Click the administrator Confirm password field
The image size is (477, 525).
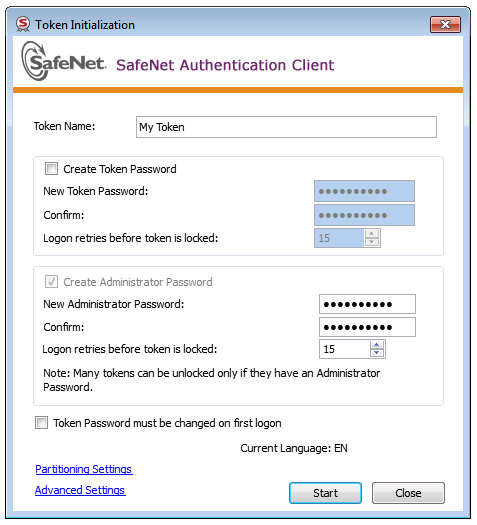click(367, 327)
